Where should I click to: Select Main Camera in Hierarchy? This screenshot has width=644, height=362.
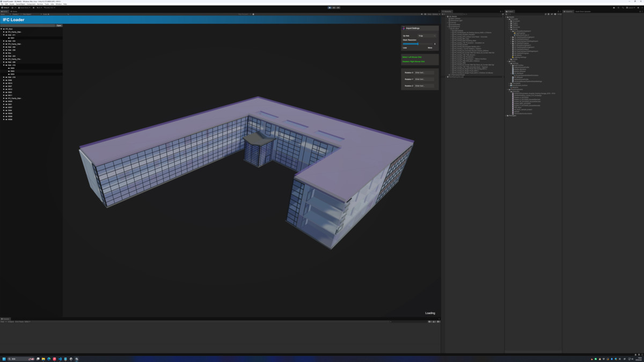coord(456,18)
